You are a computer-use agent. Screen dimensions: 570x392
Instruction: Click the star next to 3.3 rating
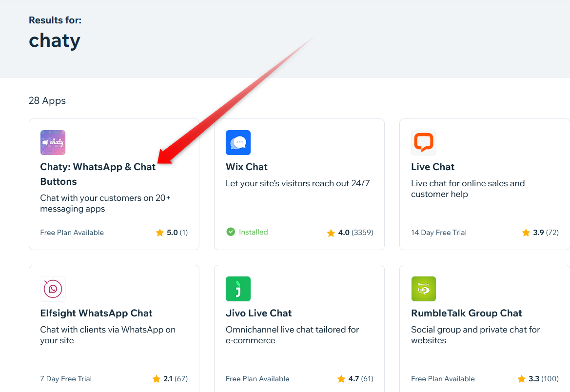tap(521, 379)
